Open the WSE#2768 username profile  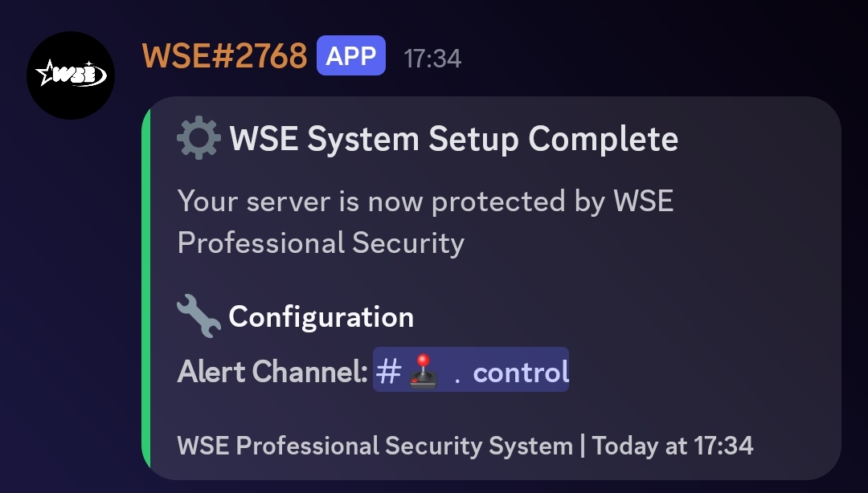click(224, 56)
